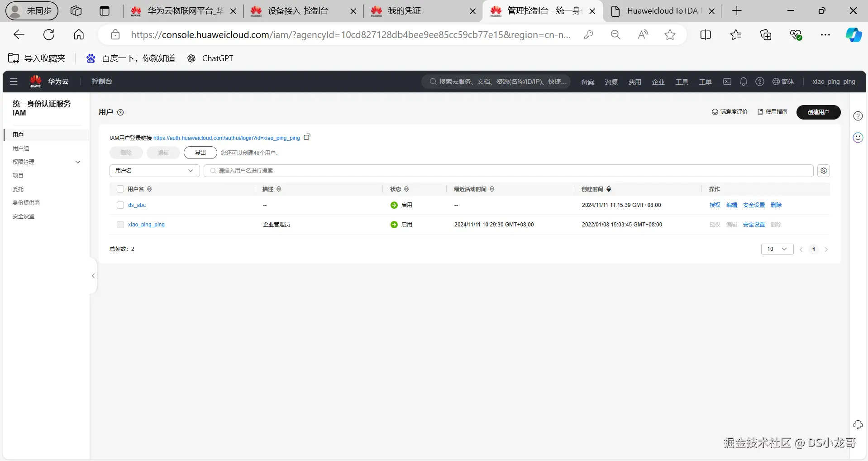Focus the username search input field

point(509,171)
